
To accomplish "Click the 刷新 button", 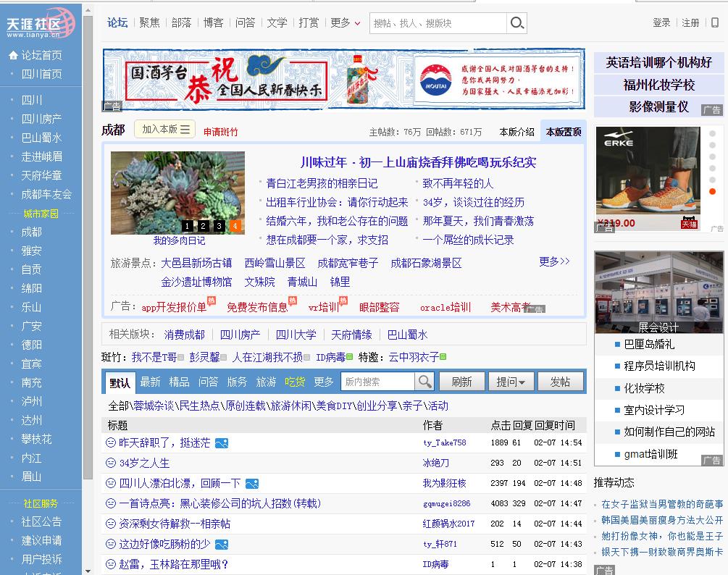I will [462, 382].
